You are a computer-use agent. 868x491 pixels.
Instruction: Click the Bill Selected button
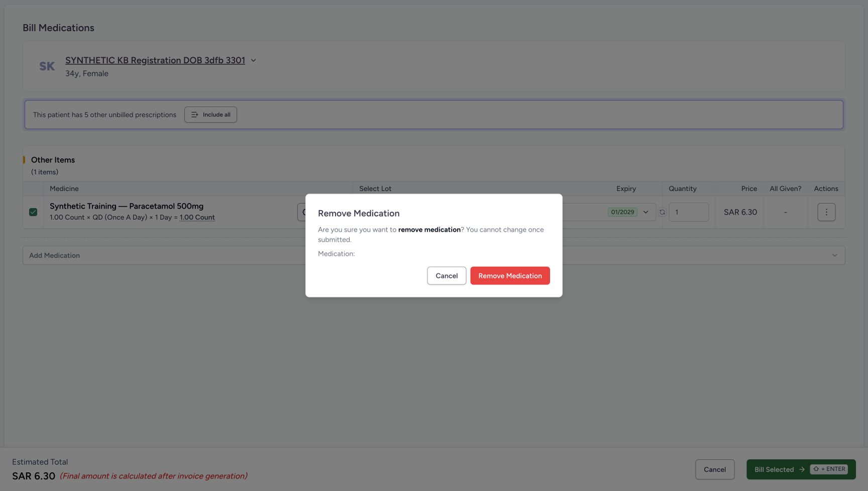coord(801,469)
